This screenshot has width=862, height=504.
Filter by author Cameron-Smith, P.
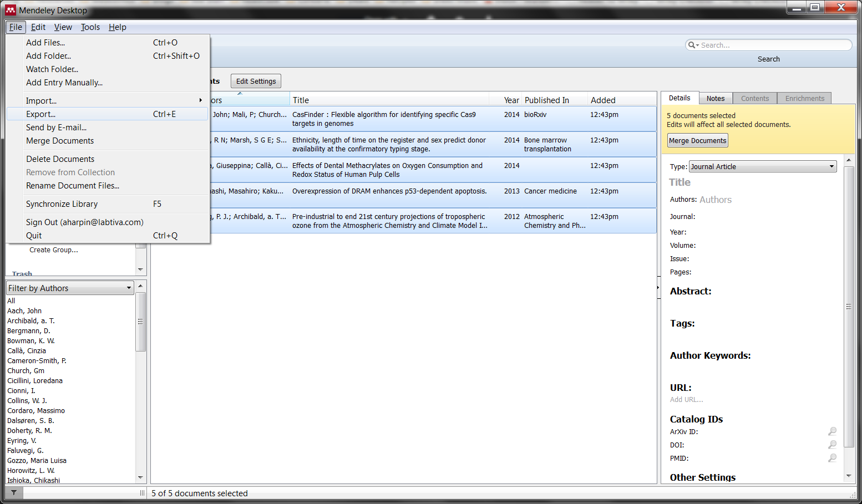tap(37, 361)
